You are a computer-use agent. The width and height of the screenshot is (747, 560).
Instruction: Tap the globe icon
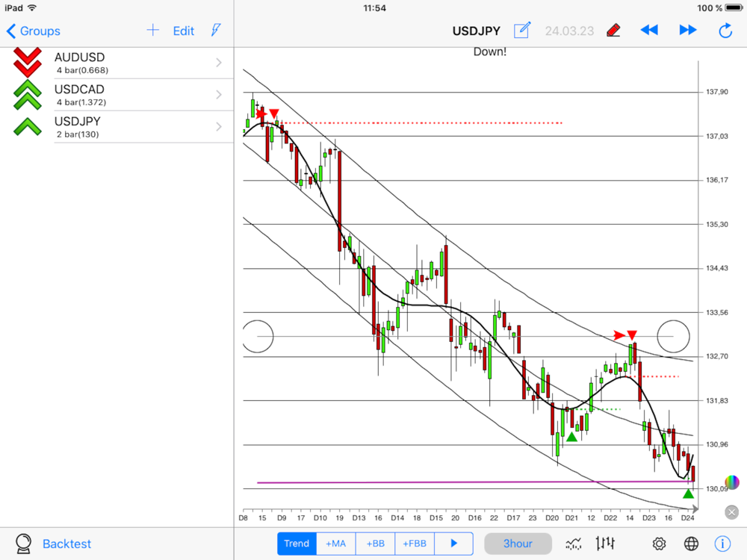[691, 544]
